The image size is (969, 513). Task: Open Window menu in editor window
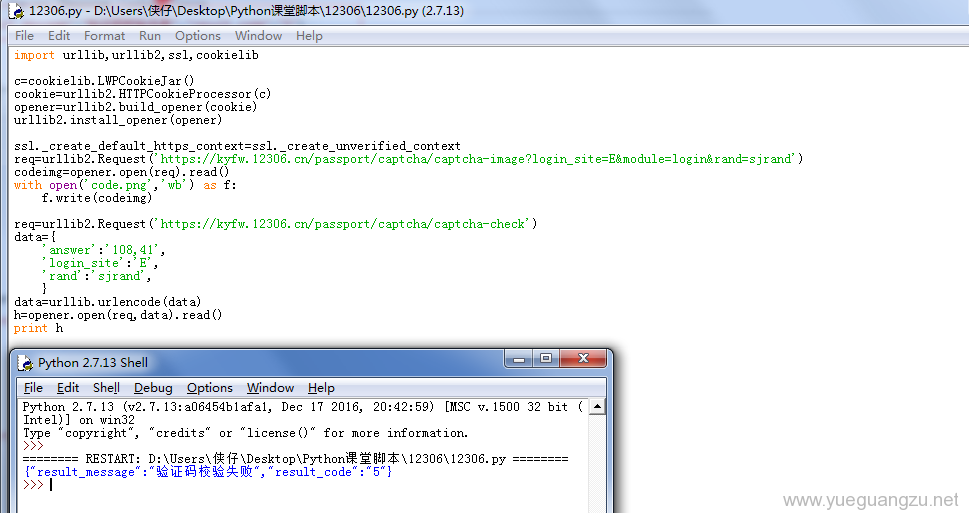coord(258,36)
